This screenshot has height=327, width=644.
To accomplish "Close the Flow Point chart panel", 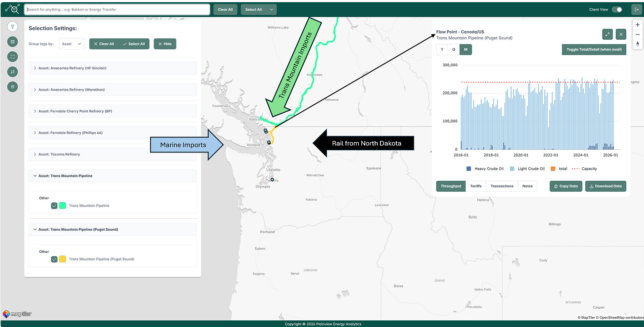I will tap(621, 34).
